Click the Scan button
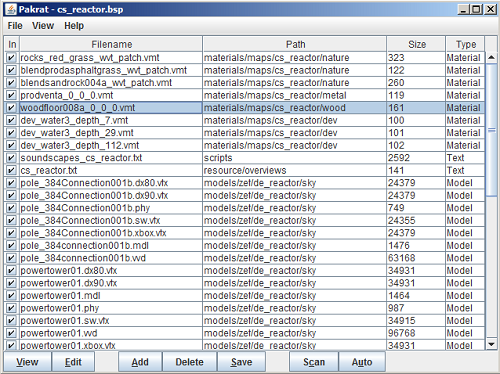Image resolution: width=500 pixels, height=374 pixels. coord(314,362)
